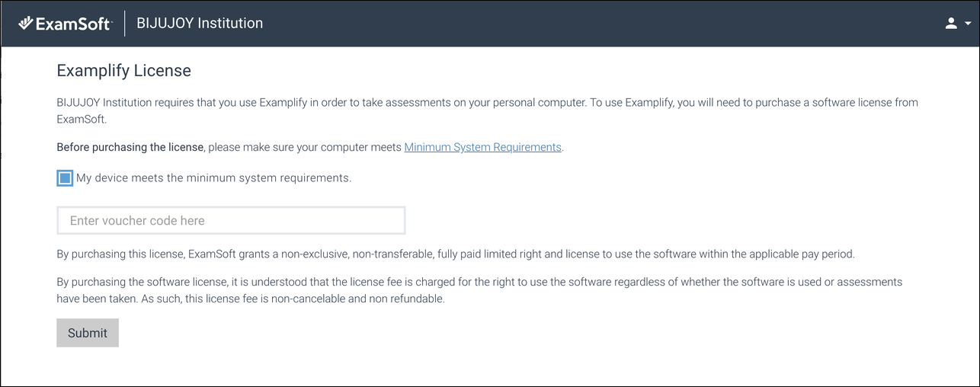Click the Examplify License heading
The image size is (980, 387).
[x=123, y=71]
